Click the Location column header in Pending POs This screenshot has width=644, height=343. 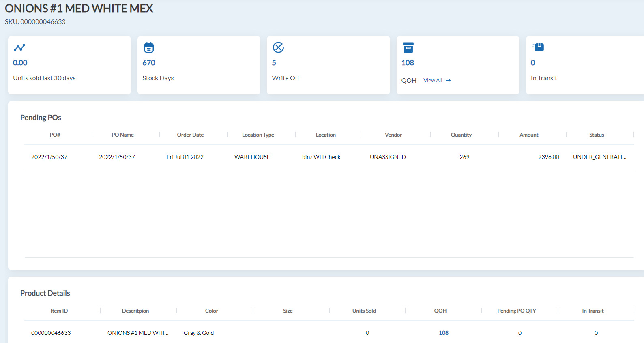(x=326, y=135)
